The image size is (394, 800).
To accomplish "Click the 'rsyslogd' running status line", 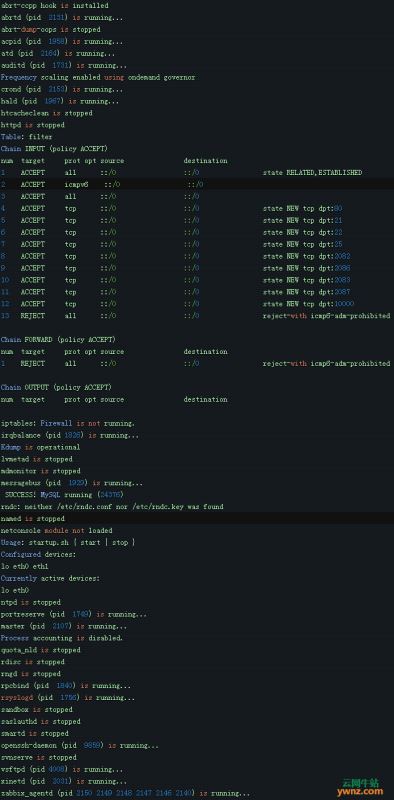I will click(x=68, y=697).
